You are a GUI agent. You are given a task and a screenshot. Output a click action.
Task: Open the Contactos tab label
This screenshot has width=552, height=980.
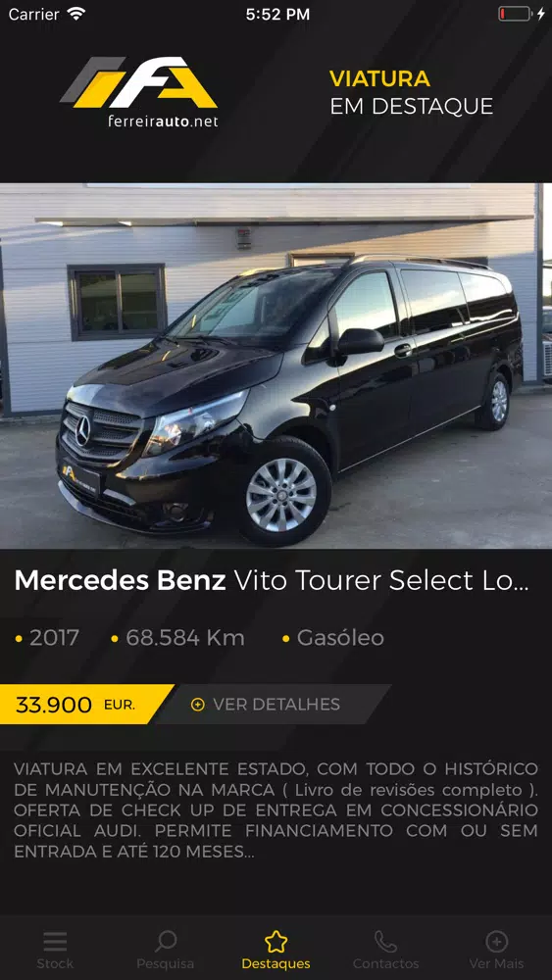pyautogui.click(x=385, y=963)
